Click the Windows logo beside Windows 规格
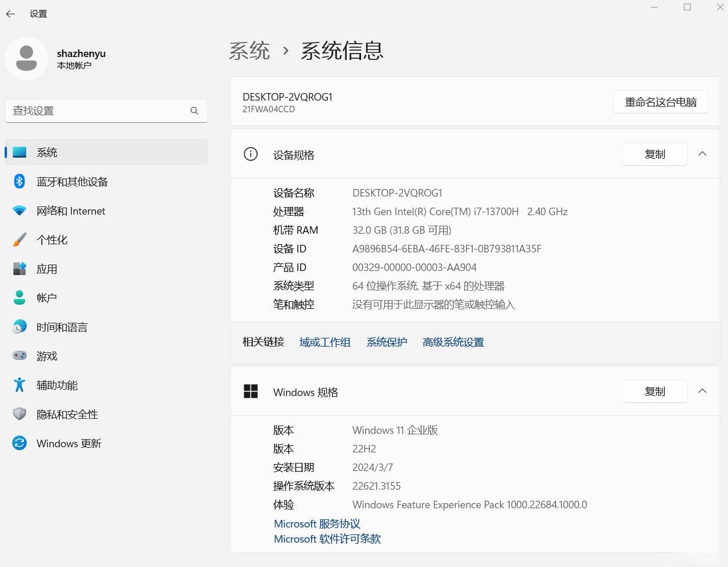The height and width of the screenshot is (567, 728). [251, 391]
